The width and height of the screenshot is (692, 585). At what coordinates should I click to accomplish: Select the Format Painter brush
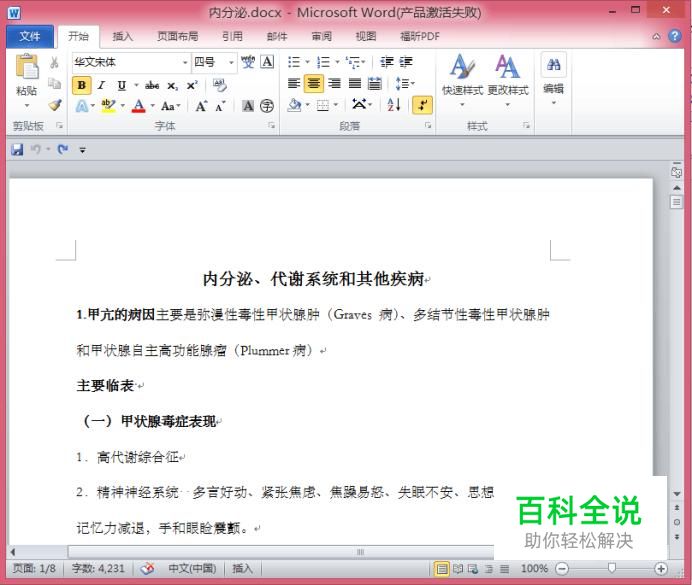pos(55,105)
